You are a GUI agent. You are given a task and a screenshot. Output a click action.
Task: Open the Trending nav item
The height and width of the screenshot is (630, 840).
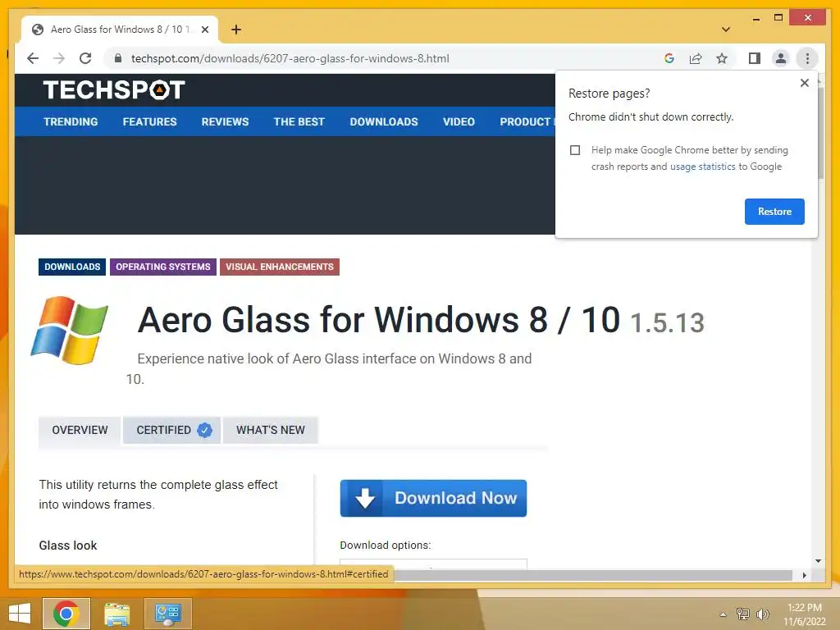(x=71, y=121)
